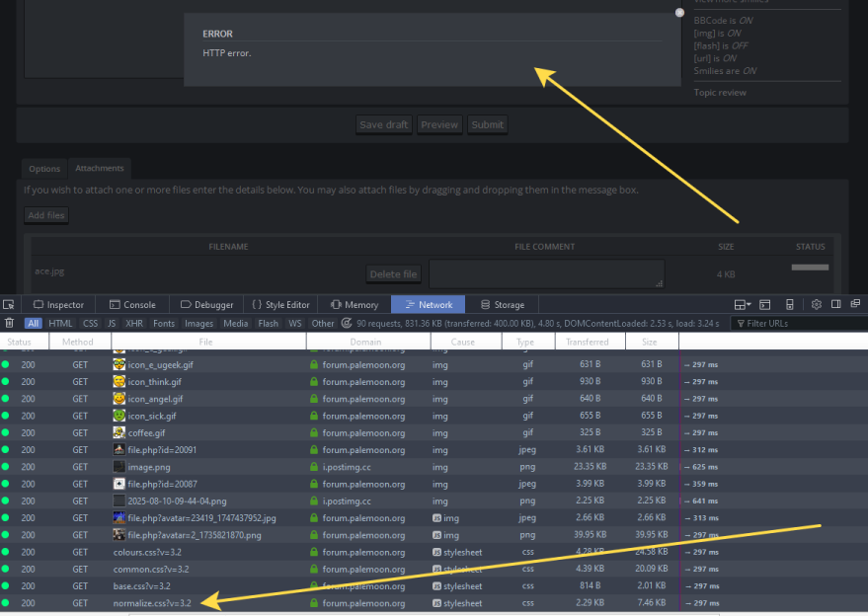Viewport: 868px width, 616px height.
Task: Select the icon_sick.gif request
Action: (x=434, y=416)
